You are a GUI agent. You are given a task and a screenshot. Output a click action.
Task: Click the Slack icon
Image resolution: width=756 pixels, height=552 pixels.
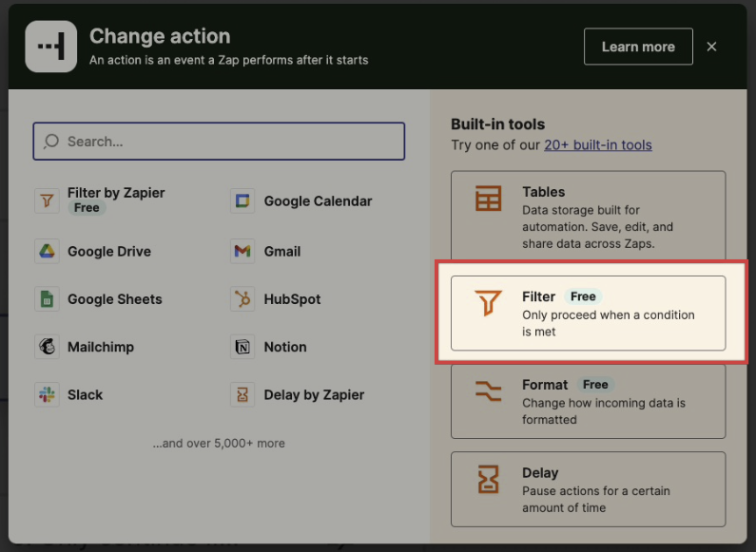(47, 395)
